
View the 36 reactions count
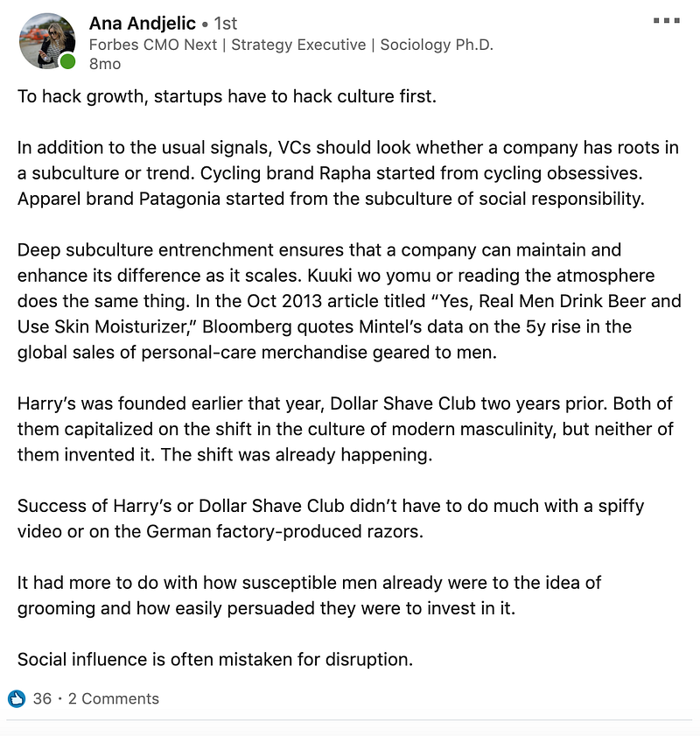(x=42, y=699)
